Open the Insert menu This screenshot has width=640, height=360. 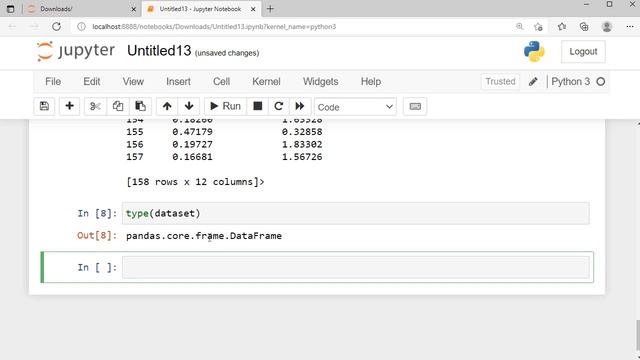[x=178, y=82]
